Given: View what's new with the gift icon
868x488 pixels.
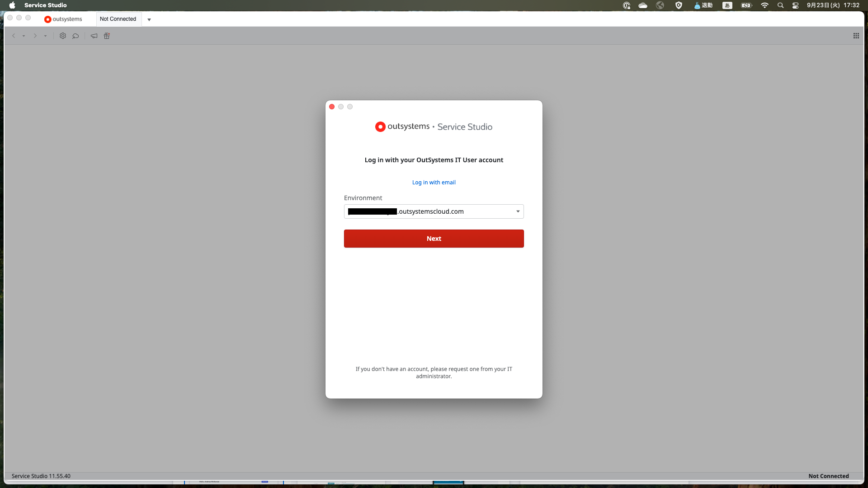Looking at the screenshot, I should tap(107, 36).
